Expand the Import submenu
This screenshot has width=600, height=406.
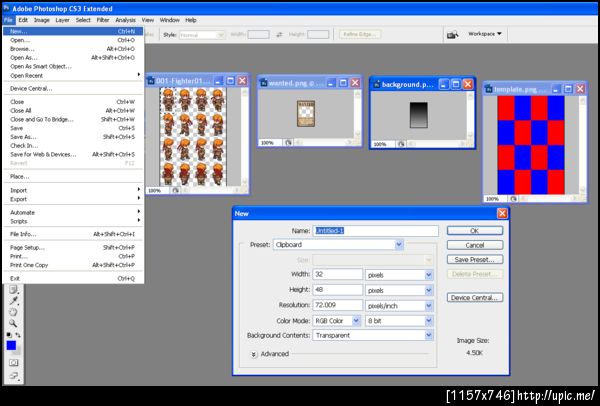[x=73, y=190]
